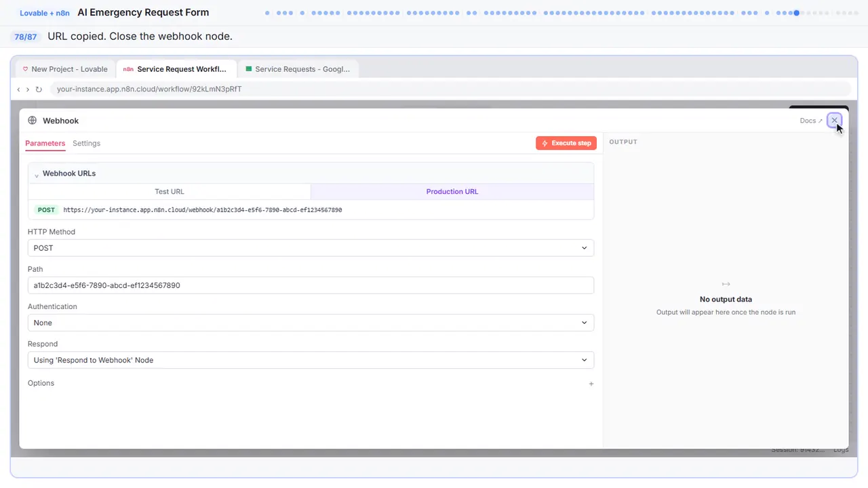This screenshot has width=868, height=488.
Task: Select the Parameters tab
Action: coord(45,143)
